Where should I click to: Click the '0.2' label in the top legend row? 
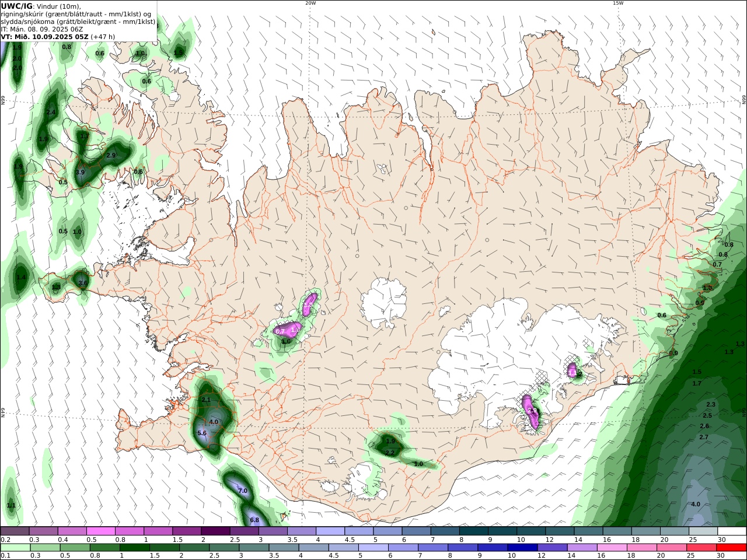[x=5, y=540]
